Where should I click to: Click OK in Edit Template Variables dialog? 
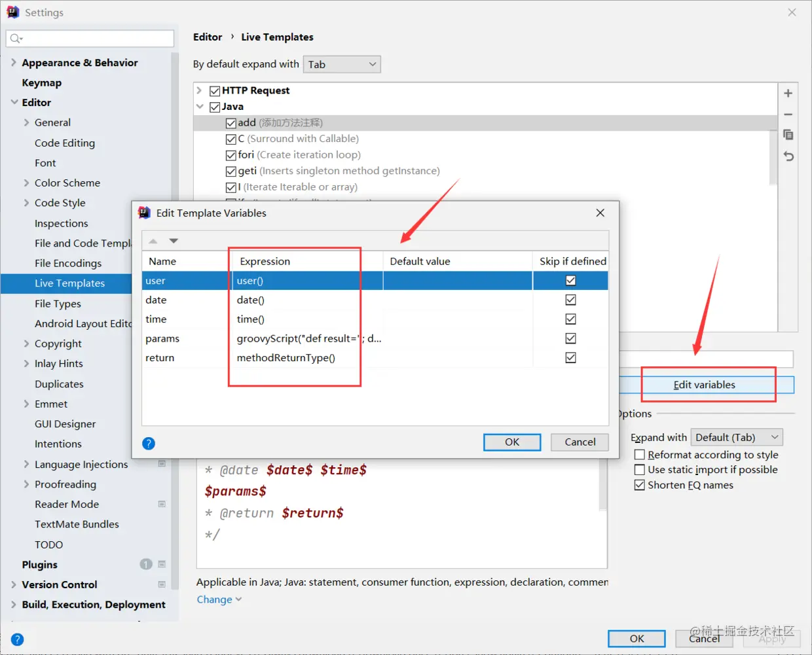point(512,442)
